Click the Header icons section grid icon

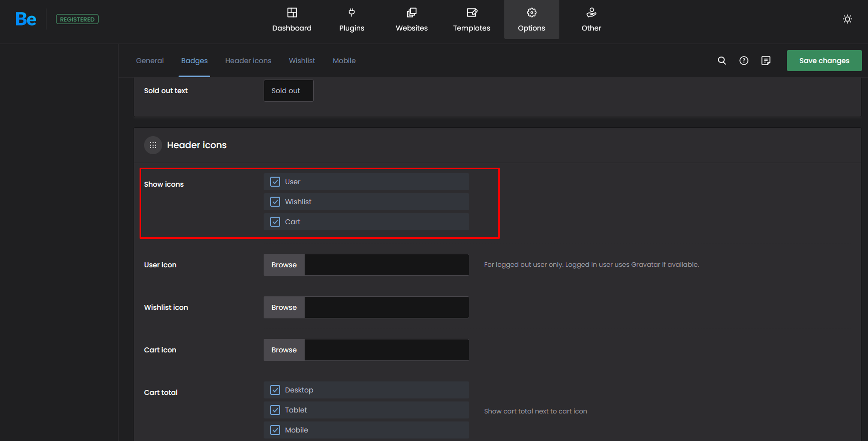153,145
